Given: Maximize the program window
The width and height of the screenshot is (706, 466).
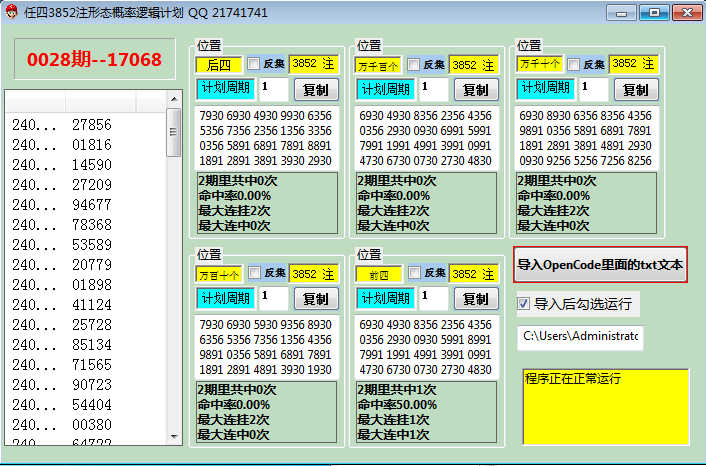Looking at the screenshot, I should pyautogui.click(x=654, y=13).
